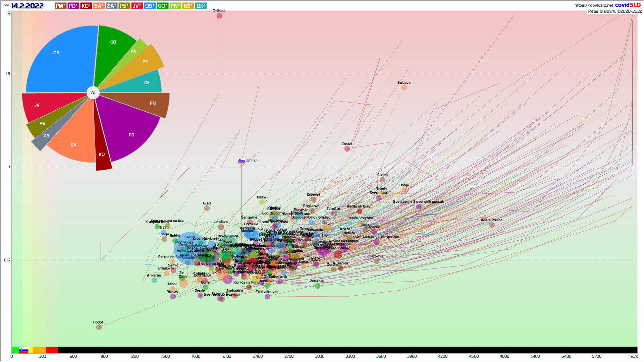Click the Slovenia flag marker labeled 2238.2
Image resolution: width=644 pixels, height=362 pixels.
[241, 161]
